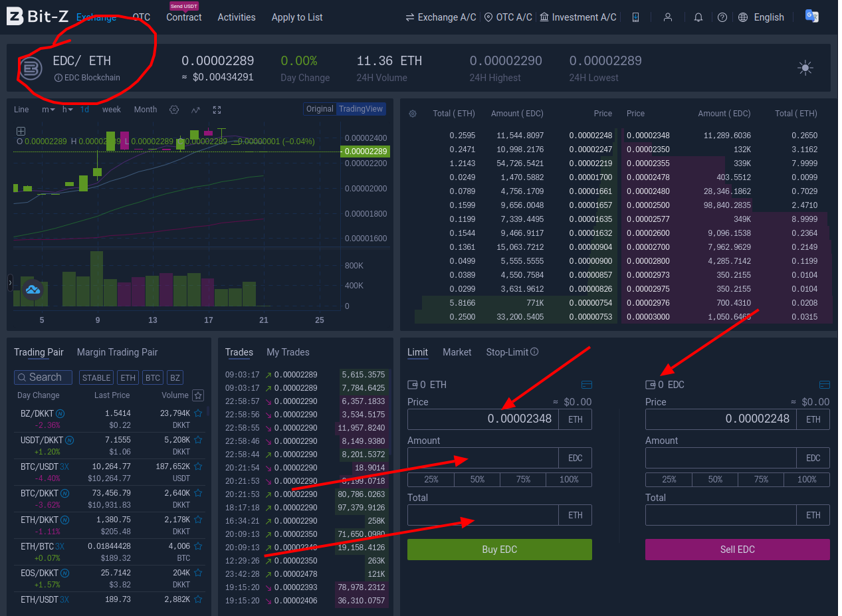This screenshot has height=616, width=842.
Task: Favorite the EOS/DKKT pair star
Action: coord(198,573)
